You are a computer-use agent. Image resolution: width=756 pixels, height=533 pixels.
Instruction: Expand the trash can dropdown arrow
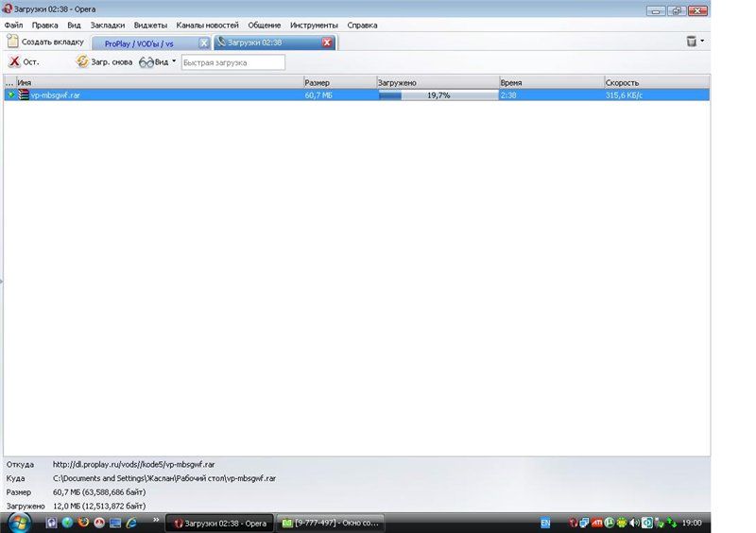click(702, 41)
